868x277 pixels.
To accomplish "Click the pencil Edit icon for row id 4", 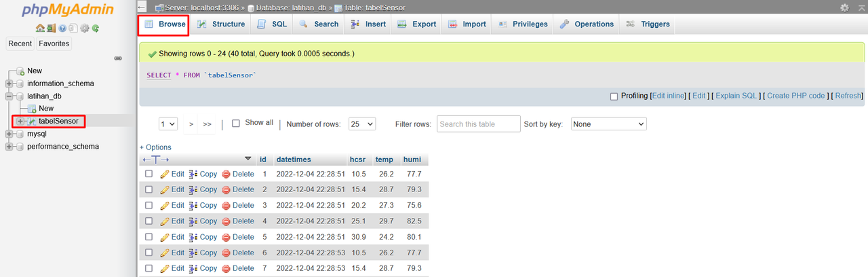I will point(165,221).
